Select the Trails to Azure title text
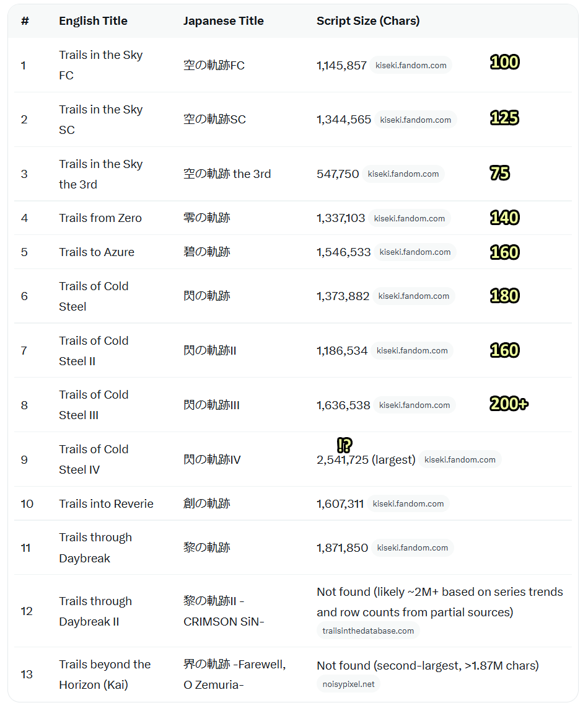 tap(97, 252)
